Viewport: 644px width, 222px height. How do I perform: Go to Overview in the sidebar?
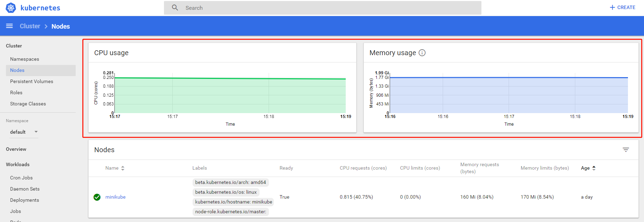click(x=16, y=149)
